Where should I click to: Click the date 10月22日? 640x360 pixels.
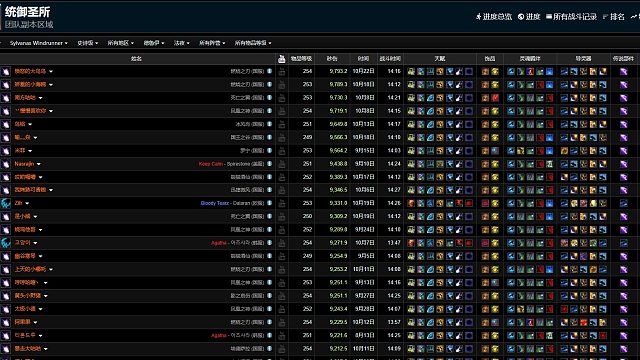tap(363, 71)
